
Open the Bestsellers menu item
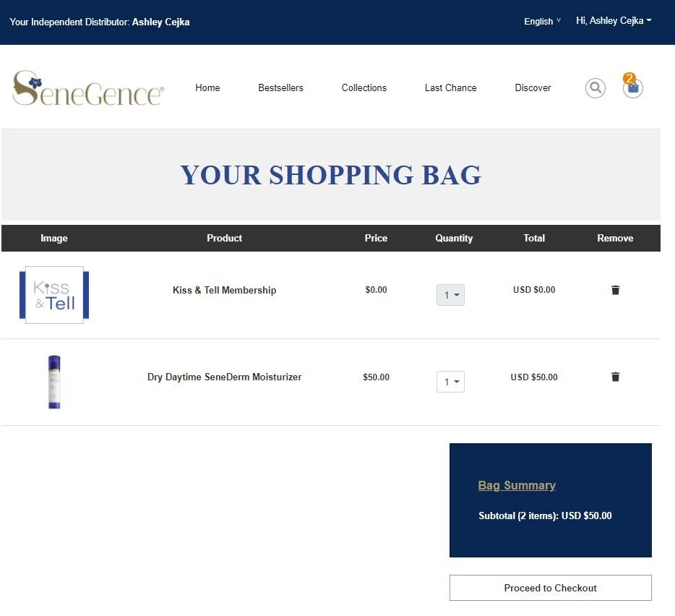point(280,87)
